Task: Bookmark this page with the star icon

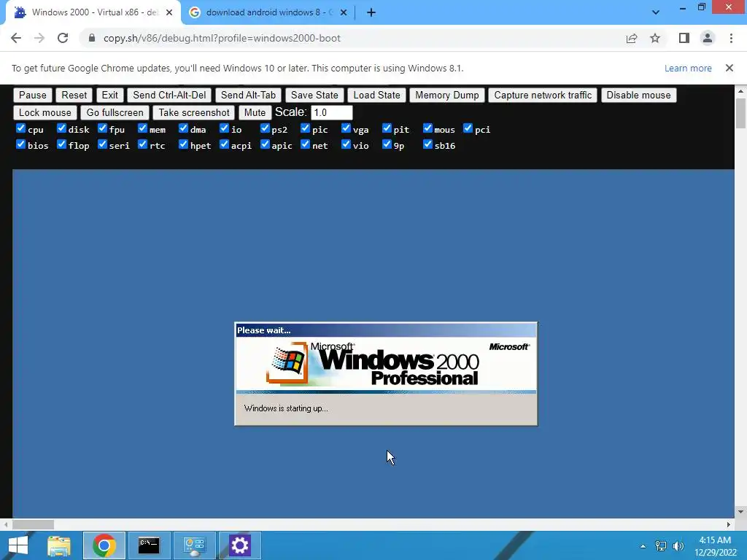Action: pyautogui.click(x=655, y=38)
